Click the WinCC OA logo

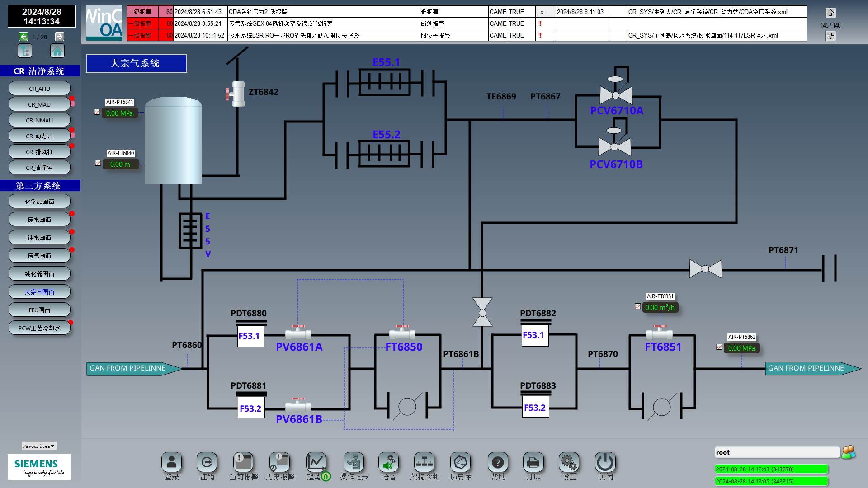[104, 23]
